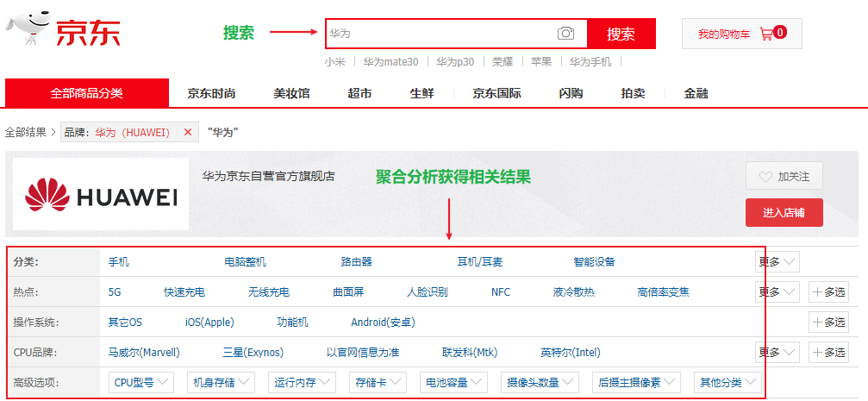Open 全部商品分类 category menu
This screenshot has height=401, width=868.
click(x=87, y=93)
